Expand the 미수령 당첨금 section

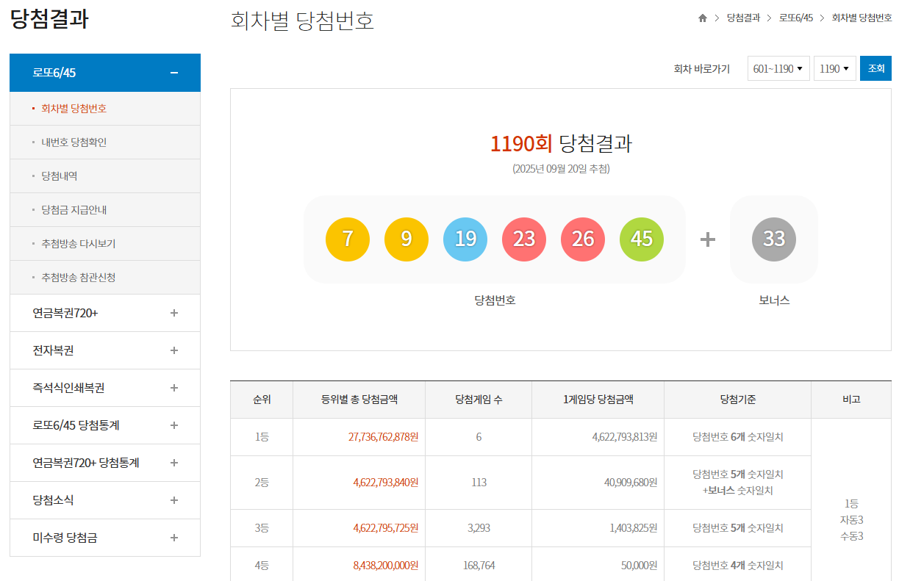coord(174,538)
